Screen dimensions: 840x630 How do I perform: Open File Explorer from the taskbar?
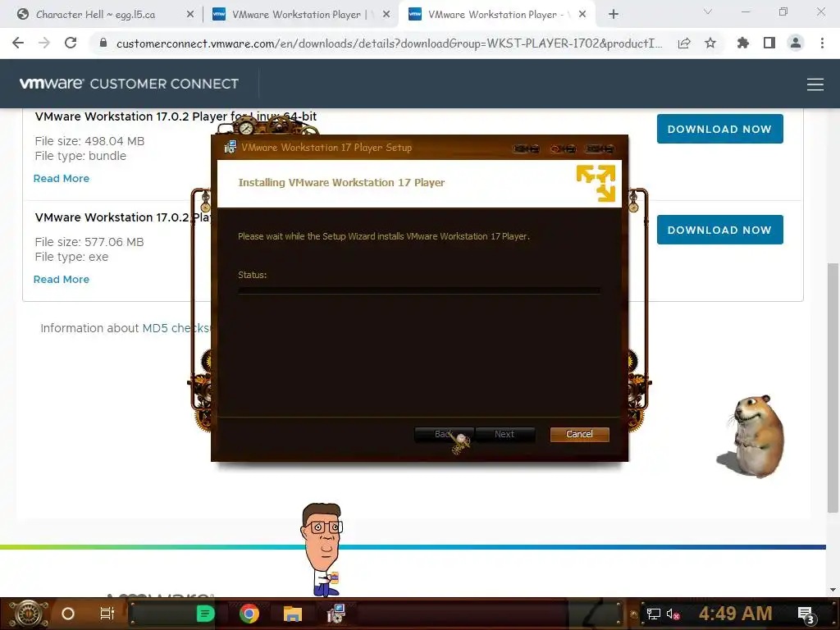click(x=293, y=614)
